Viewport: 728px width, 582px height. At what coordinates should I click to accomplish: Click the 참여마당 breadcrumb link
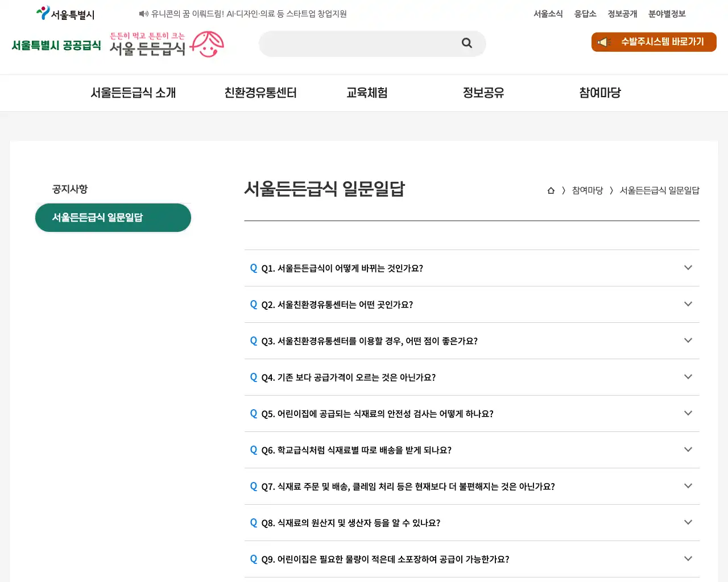[588, 190]
